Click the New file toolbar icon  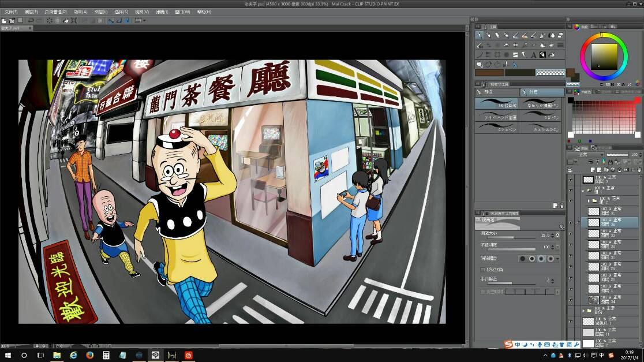4,21
